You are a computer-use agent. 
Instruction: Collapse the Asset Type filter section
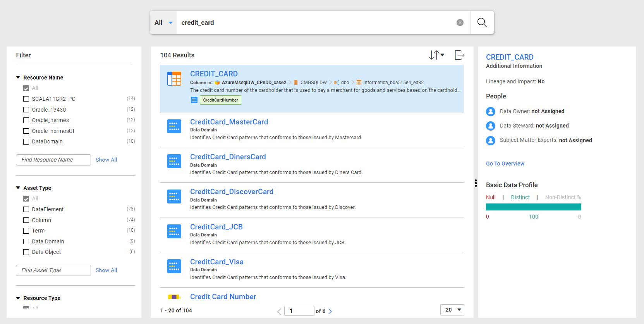coord(18,188)
